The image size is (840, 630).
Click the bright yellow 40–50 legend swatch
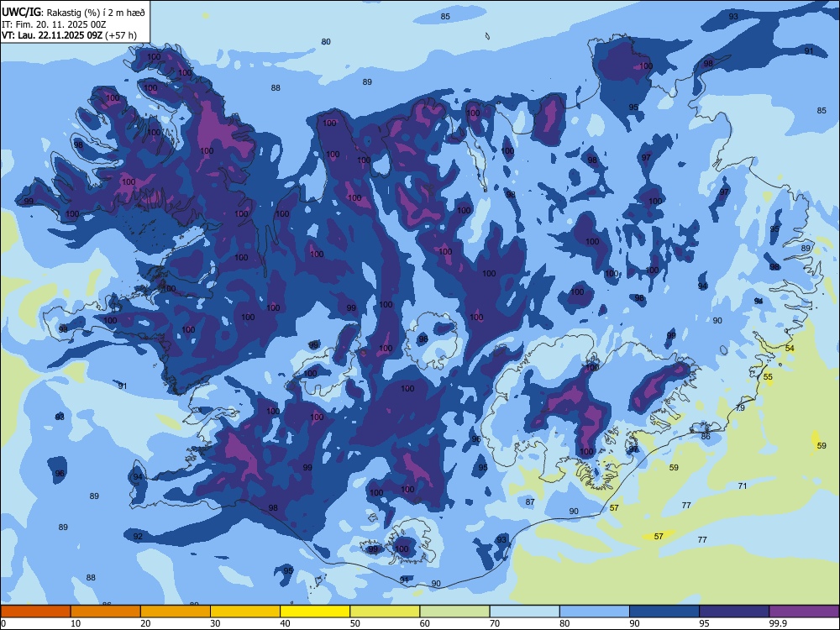315,612
